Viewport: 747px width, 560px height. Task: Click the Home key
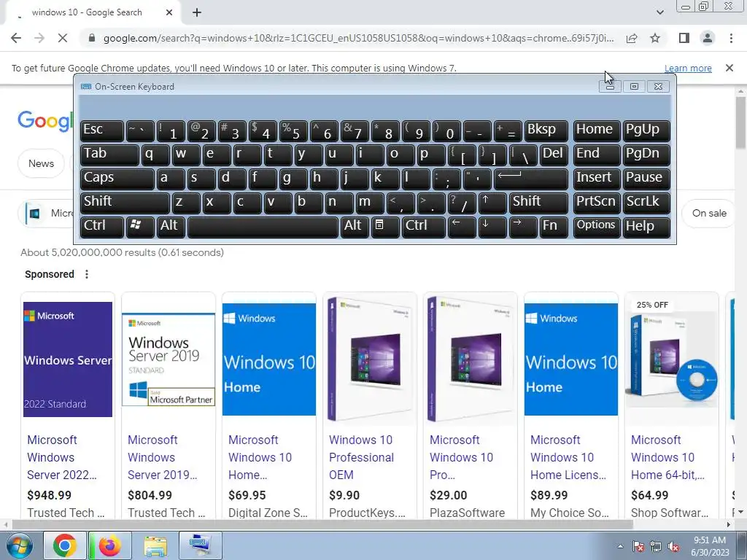click(x=597, y=131)
